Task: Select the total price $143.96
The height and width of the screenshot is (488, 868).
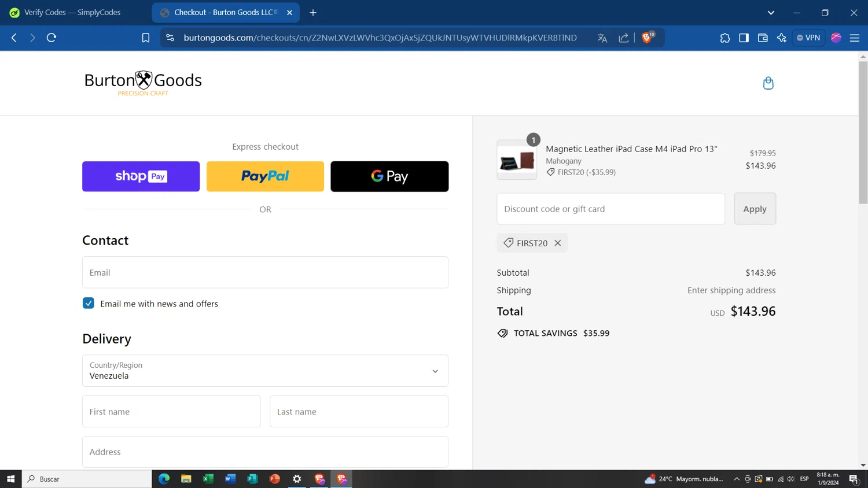Action: pos(753,311)
